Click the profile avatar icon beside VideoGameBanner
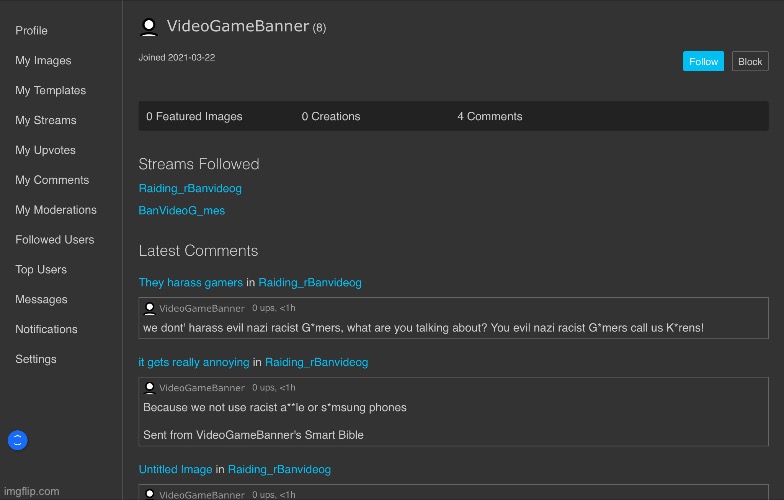784x500 pixels. 149,27
